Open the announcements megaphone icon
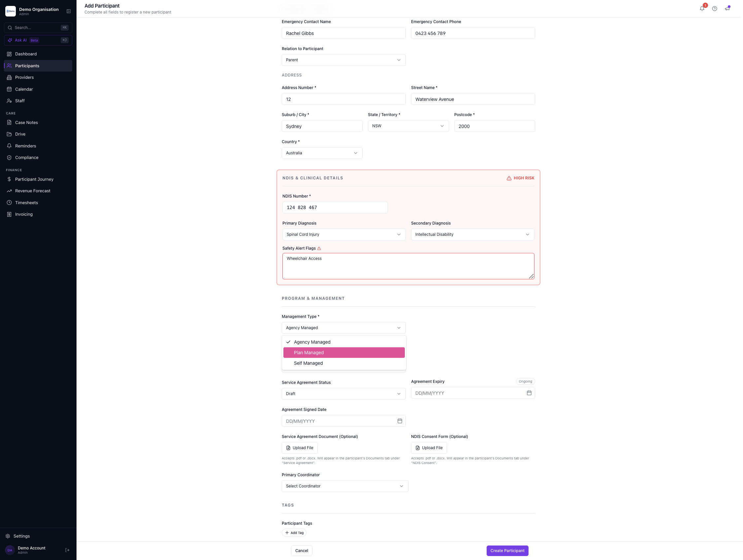This screenshot has height=560, width=743. pos(727,9)
